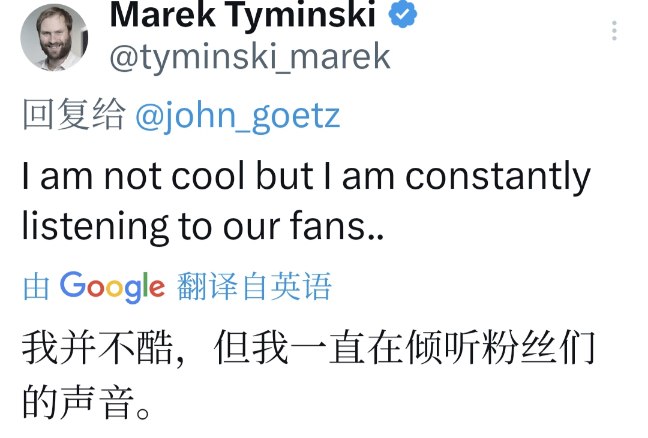Open the @tyminski_marek handle link
Screen dimensions: 648x438
(x=248, y=57)
